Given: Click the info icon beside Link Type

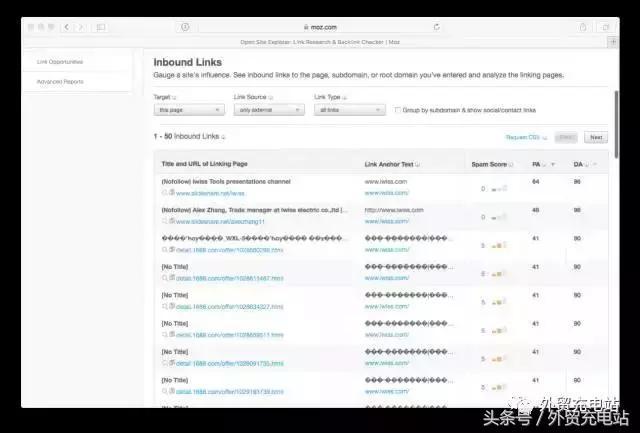Looking at the screenshot, I should [x=344, y=98].
